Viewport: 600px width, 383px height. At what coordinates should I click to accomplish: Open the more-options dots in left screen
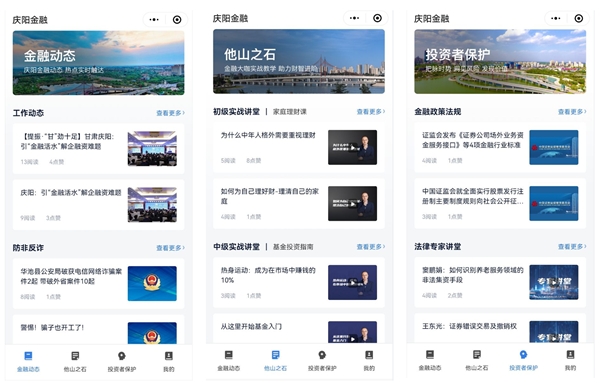pyautogui.click(x=154, y=20)
